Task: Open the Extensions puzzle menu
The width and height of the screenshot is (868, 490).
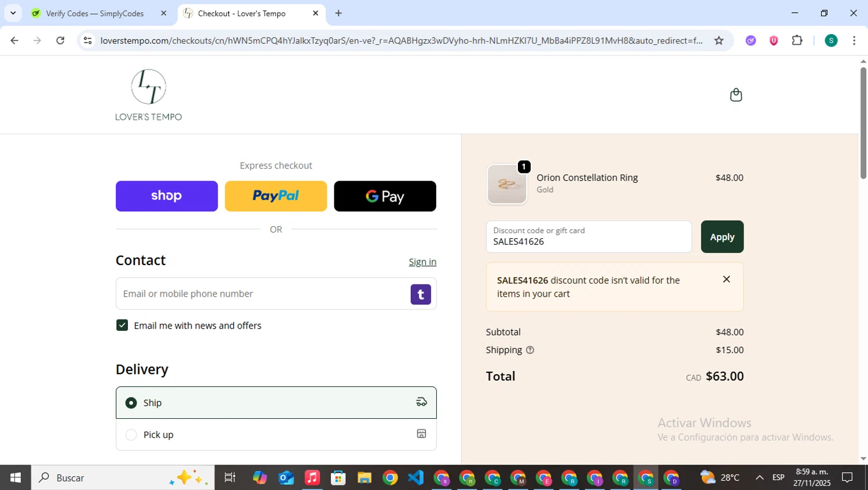Action: pos(797,40)
